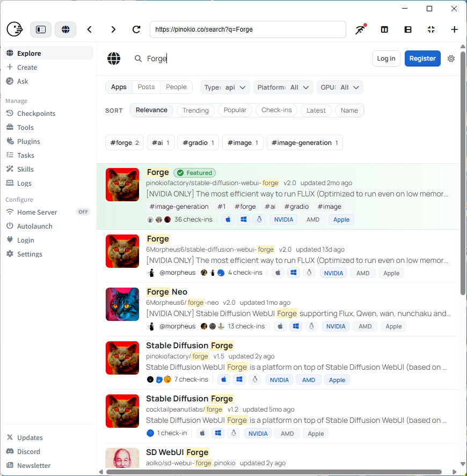Click Windows icon on Forge Neo row
This screenshot has width=467, height=476.
pos(296,326)
